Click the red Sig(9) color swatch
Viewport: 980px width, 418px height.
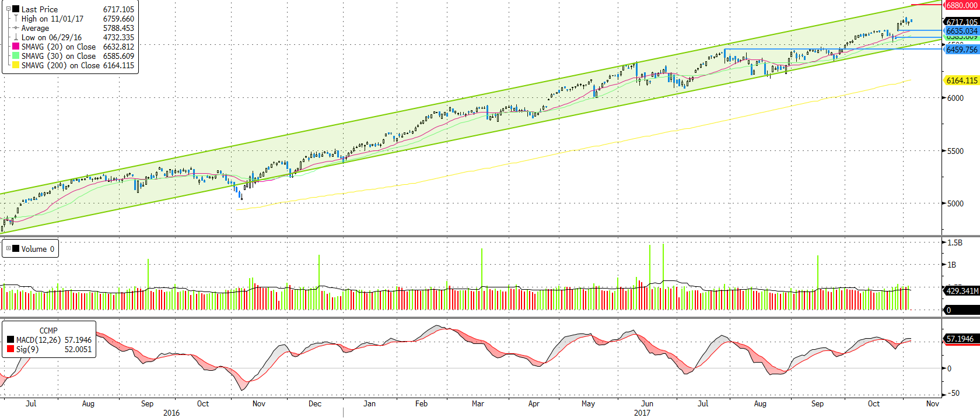[10, 349]
